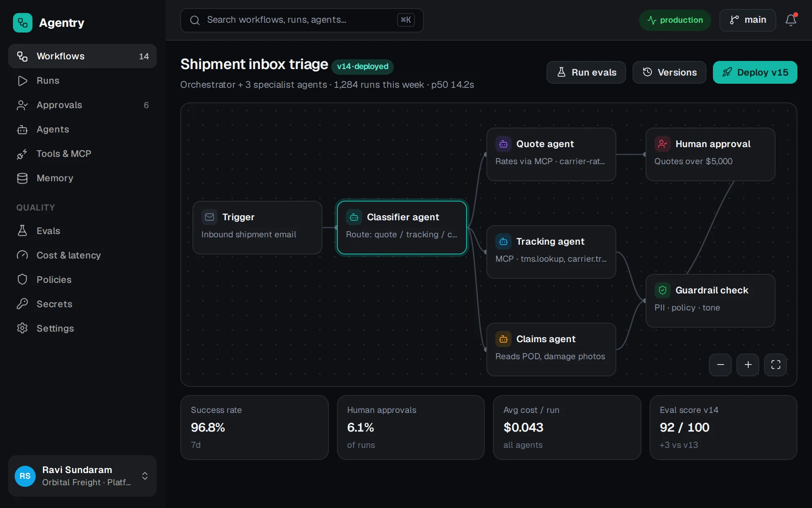Image resolution: width=812 pixels, height=508 pixels.
Task: Open the Versions history button
Action: coord(669,72)
